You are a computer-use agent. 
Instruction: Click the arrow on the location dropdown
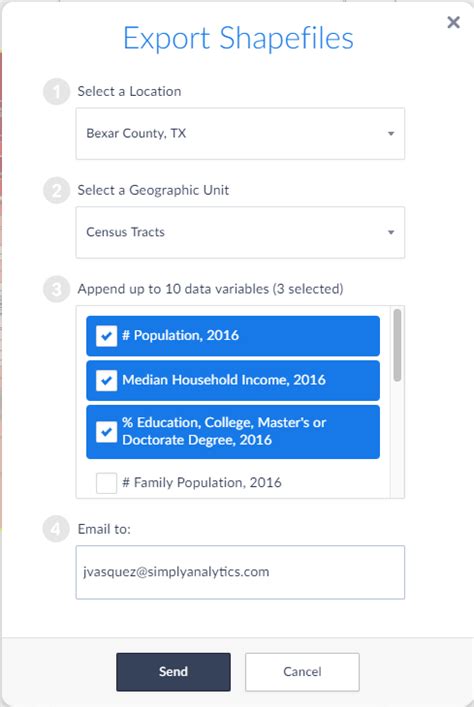(x=391, y=133)
